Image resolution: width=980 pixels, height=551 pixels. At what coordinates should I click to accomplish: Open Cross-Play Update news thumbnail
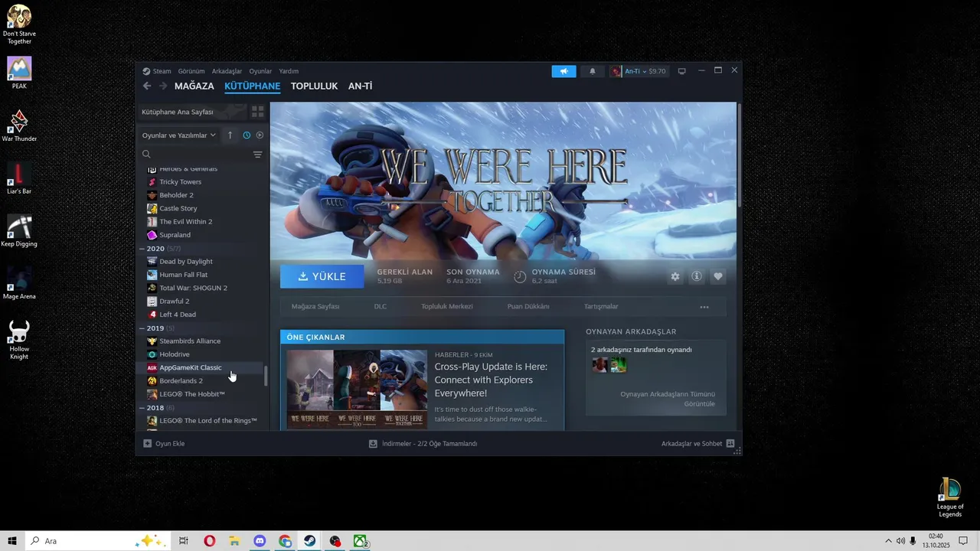click(x=357, y=389)
